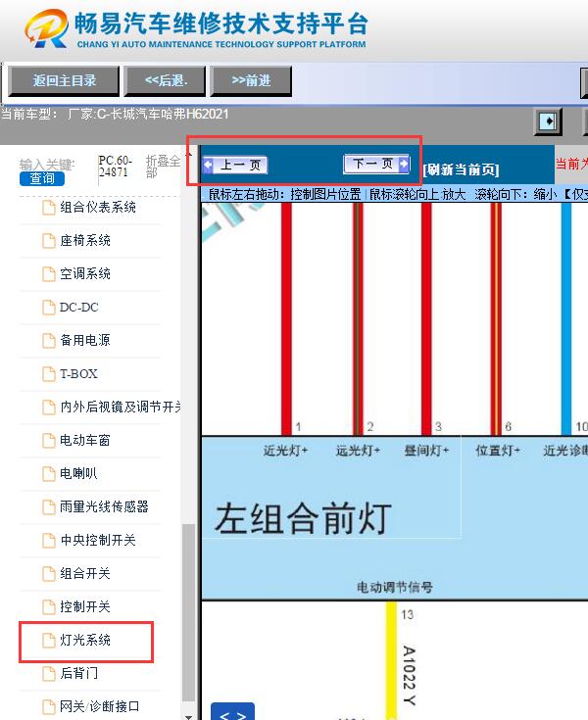The width and height of the screenshot is (588, 720).
Task: Click the 刷新当前页 link
Action: click(x=461, y=169)
